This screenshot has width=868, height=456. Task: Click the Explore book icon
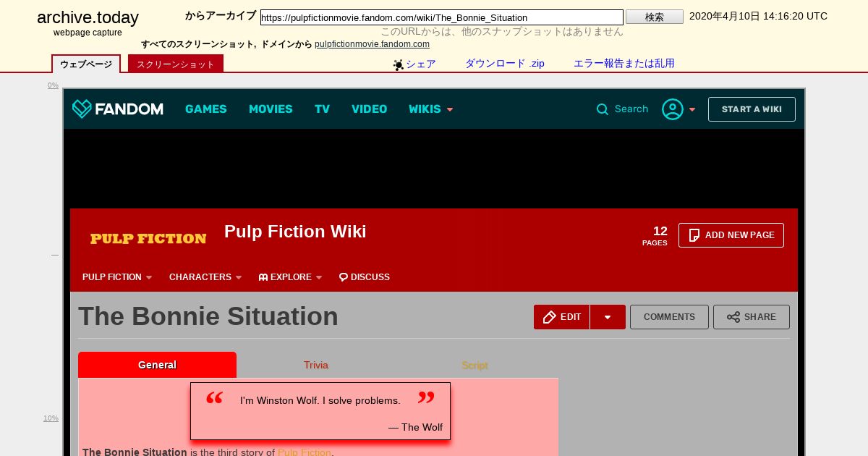[263, 277]
